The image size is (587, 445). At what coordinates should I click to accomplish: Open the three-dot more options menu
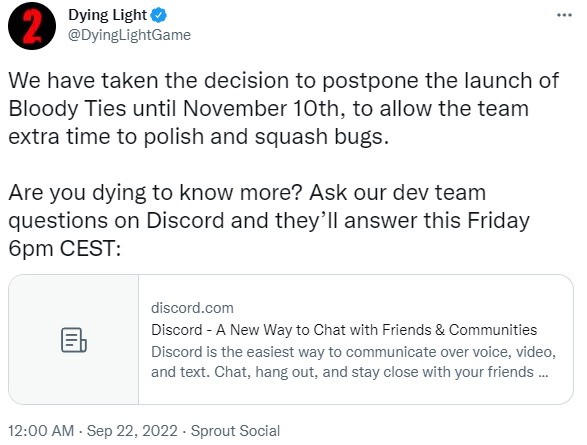click(564, 15)
